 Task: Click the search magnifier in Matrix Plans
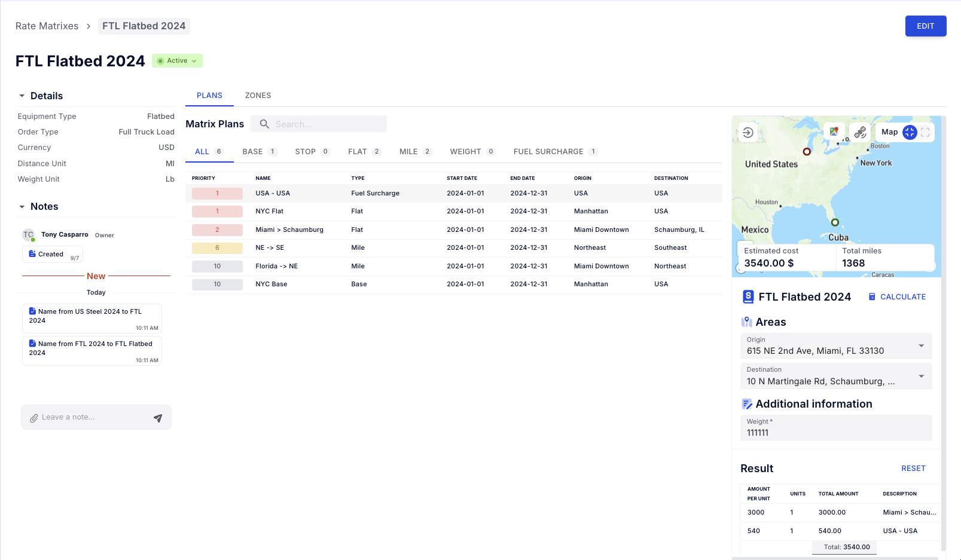click(264, 124)
